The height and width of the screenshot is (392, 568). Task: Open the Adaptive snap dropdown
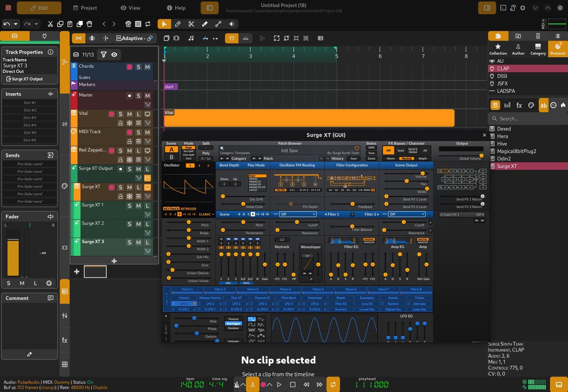point(134,38)
